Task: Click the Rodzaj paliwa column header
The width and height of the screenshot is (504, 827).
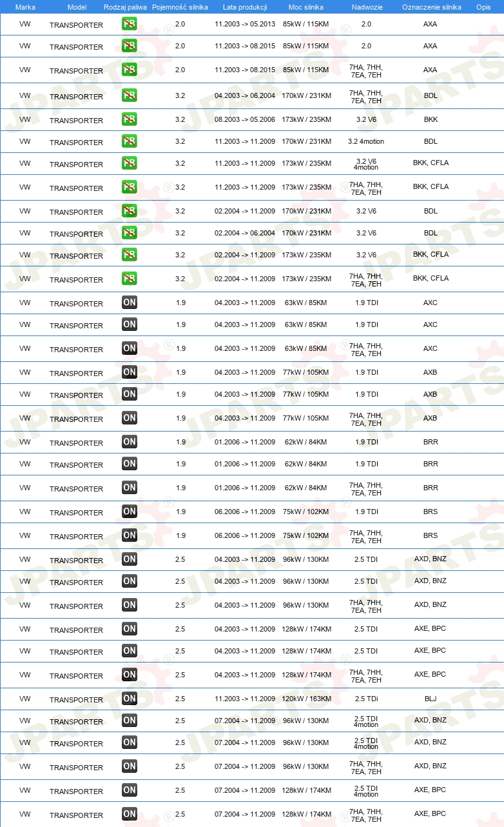Action: [x=125, y=7]
